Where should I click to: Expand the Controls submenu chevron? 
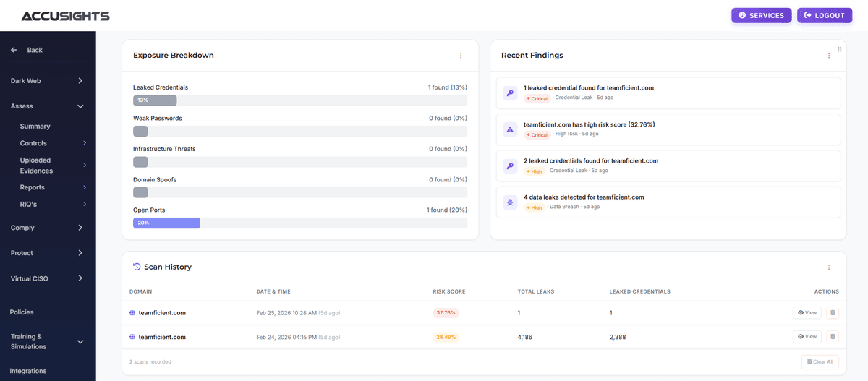pyautogui.click(x=85, y=143)
